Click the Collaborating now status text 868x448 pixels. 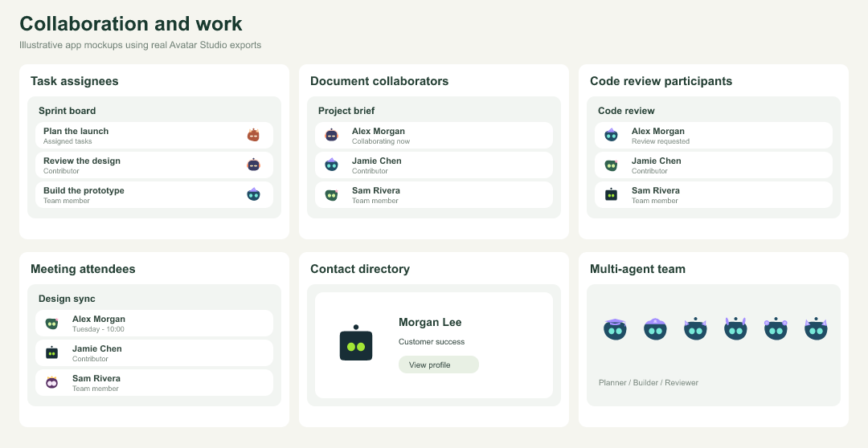[x=381, y=141]
